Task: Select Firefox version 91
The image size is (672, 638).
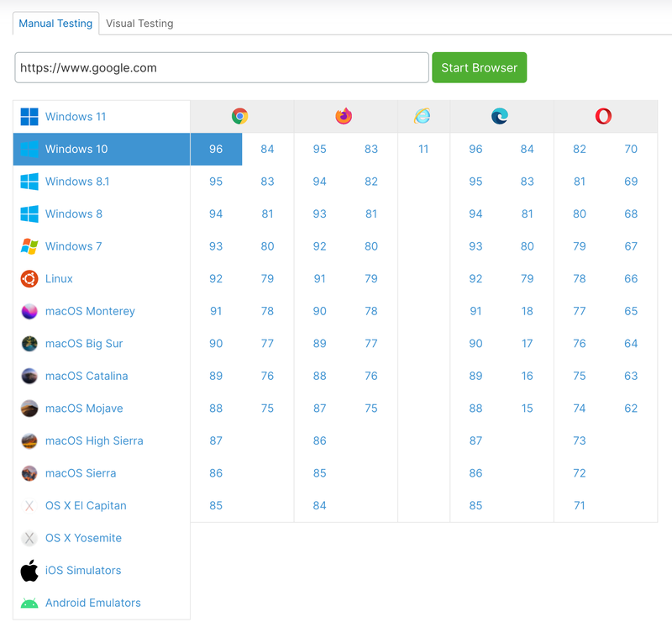Action: pos(320,279)
